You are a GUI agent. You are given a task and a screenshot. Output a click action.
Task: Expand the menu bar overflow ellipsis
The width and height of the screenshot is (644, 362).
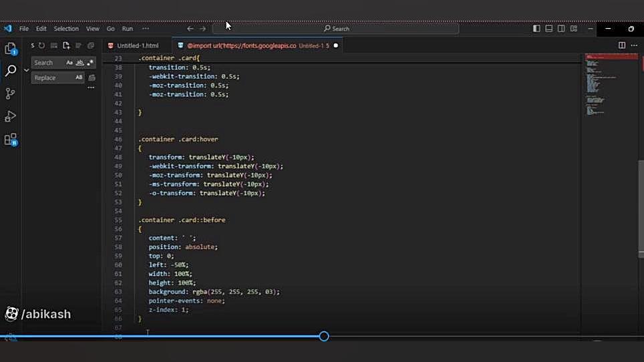click(x=146, y=29)
